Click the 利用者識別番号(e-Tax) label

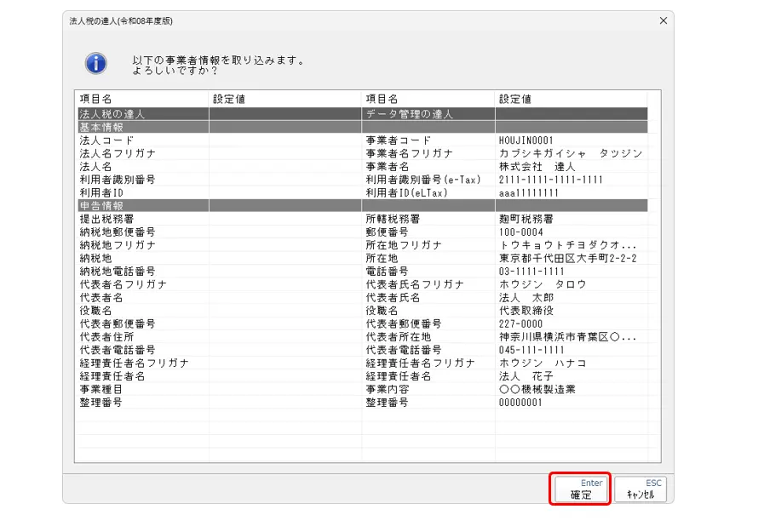coord(423,180)
